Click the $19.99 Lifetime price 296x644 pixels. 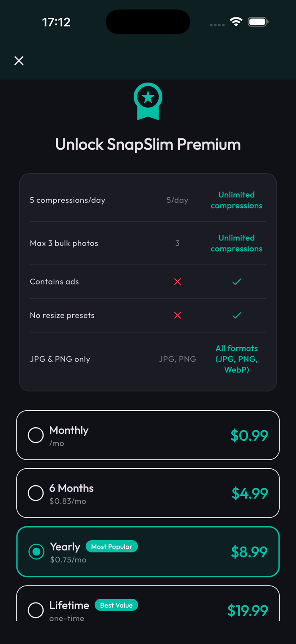pos(248,610)
